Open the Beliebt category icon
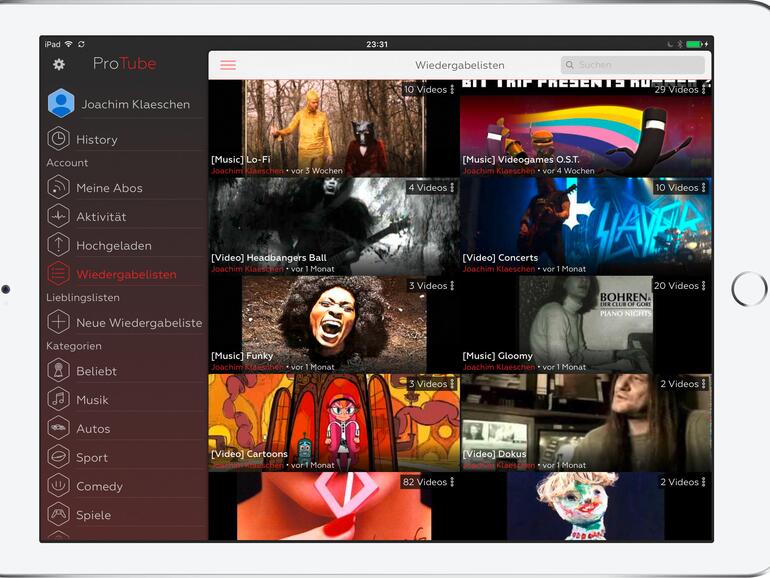 (59, 371)
